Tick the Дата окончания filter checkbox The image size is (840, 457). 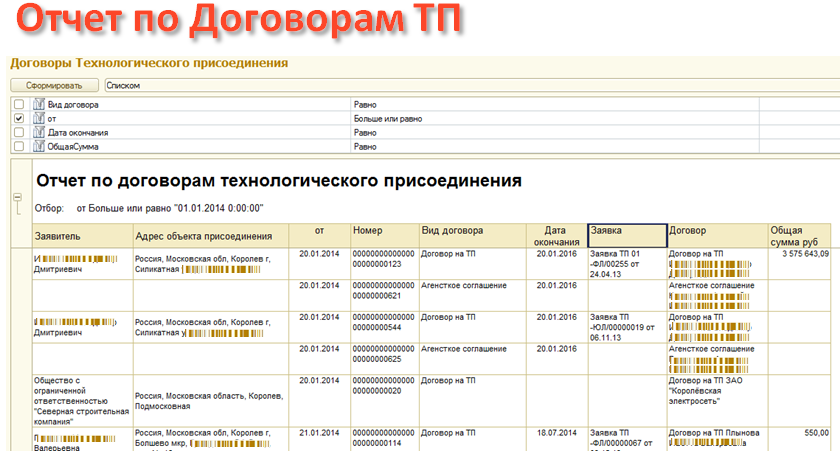coord(19,132)
